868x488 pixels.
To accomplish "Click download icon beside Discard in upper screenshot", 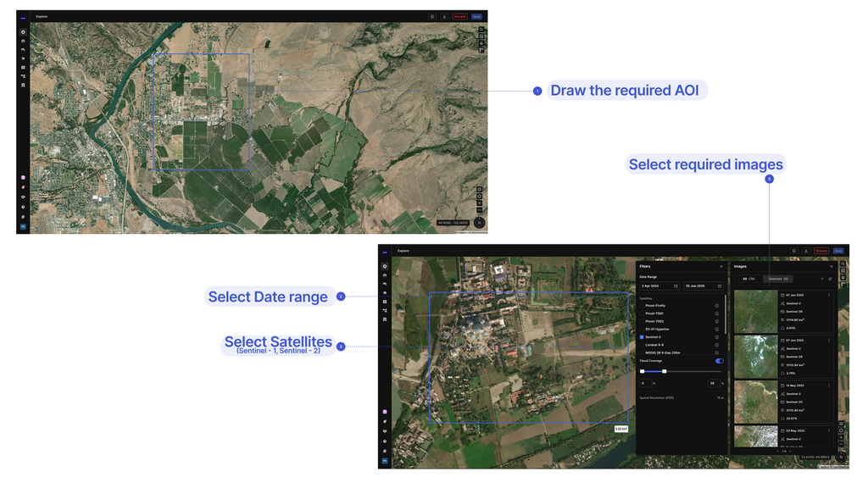I will 444,17.
